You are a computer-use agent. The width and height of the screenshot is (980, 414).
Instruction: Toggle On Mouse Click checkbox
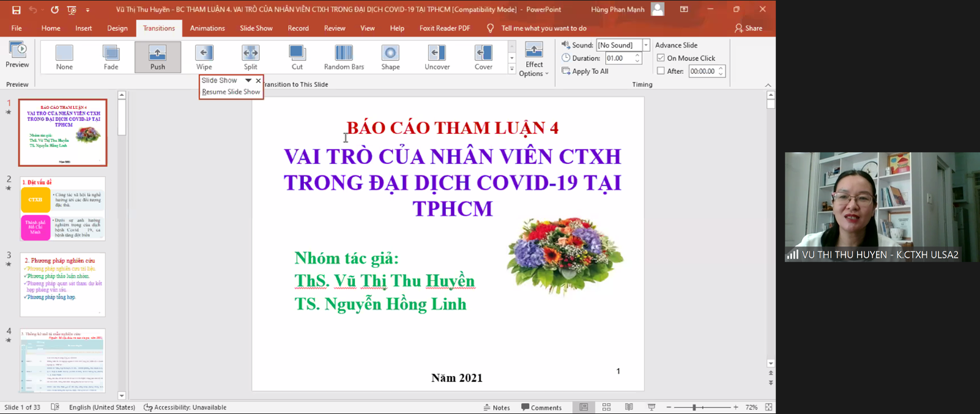pyautogui.click(x=661, y=58)
